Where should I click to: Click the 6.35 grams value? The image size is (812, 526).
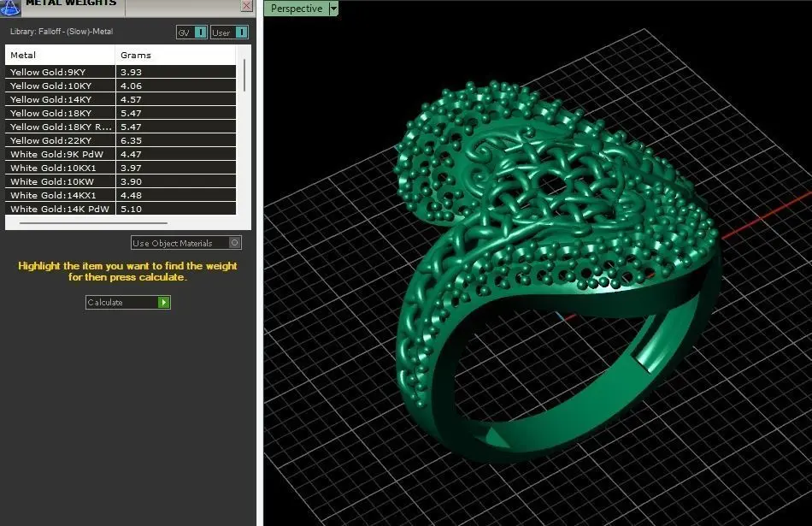point(131,140)
